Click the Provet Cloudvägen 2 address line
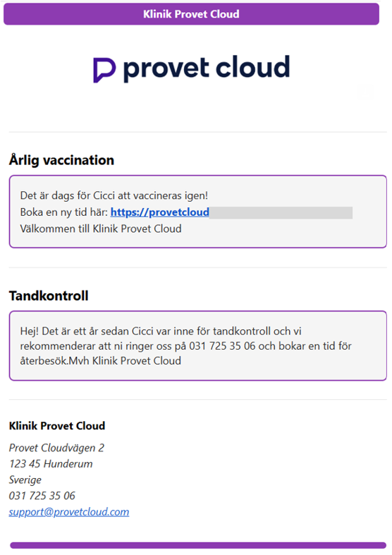This screenshot has height=555, width=392. 56,448
